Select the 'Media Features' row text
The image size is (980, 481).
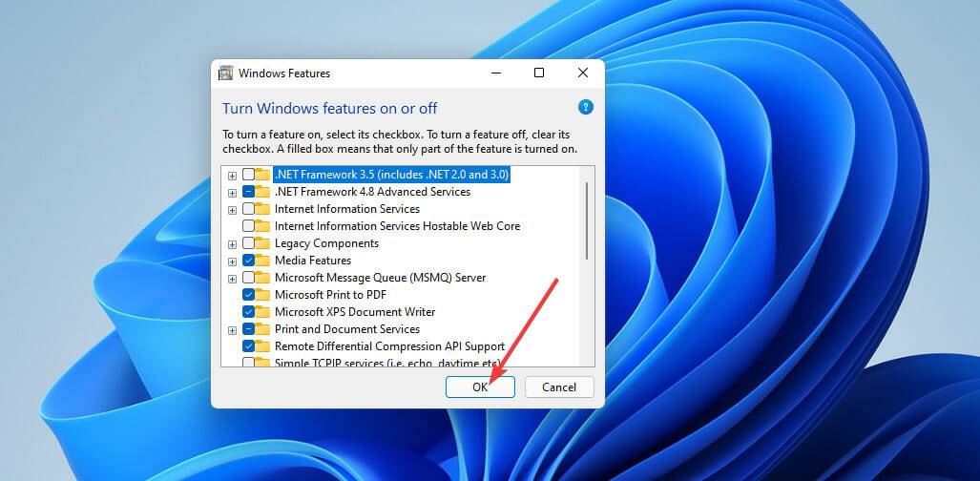[x=312, y=261]
